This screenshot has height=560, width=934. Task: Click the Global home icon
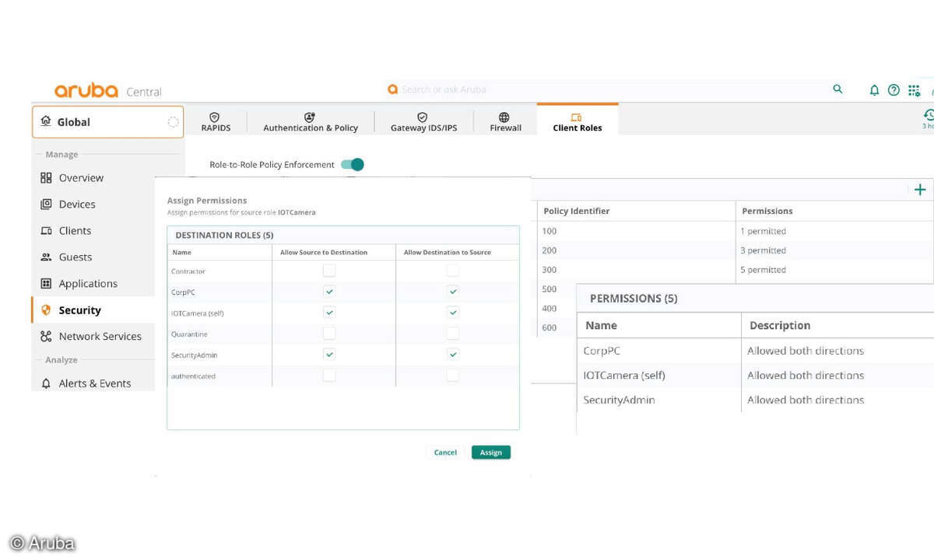(46, 121)
